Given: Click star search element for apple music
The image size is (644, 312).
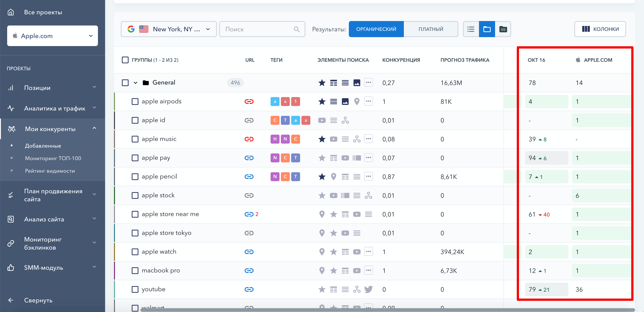Looking at the screenshot, I should point(322,139).
